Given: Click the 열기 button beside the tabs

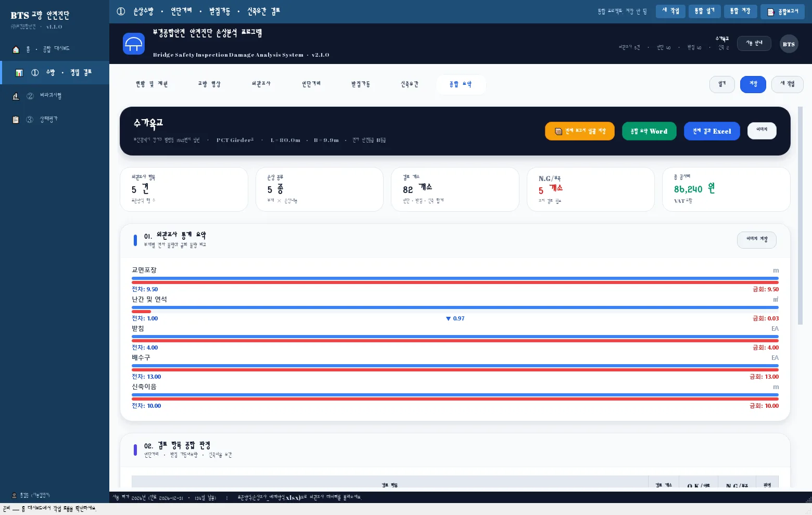Looking at the screenshot, I should 722,84.
